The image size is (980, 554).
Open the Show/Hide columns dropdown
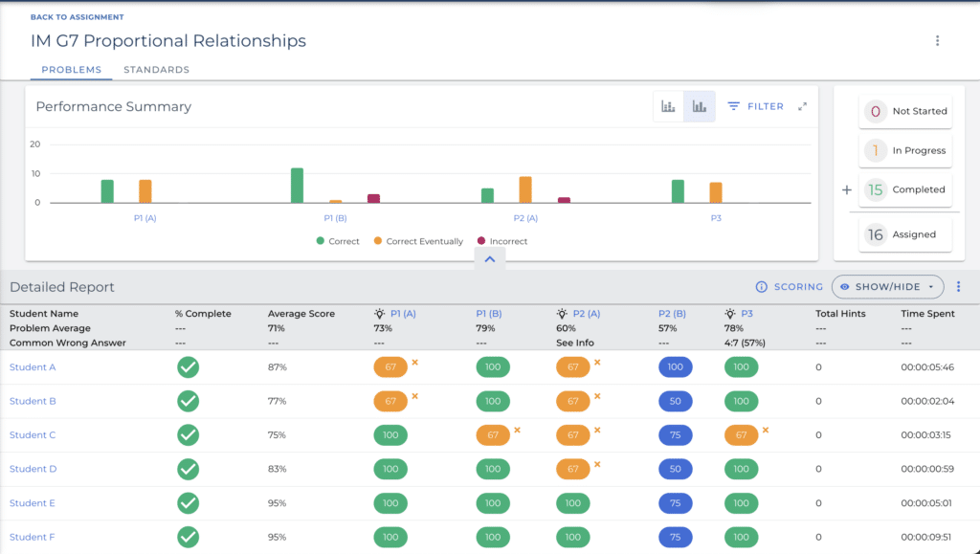click(887, 287)
